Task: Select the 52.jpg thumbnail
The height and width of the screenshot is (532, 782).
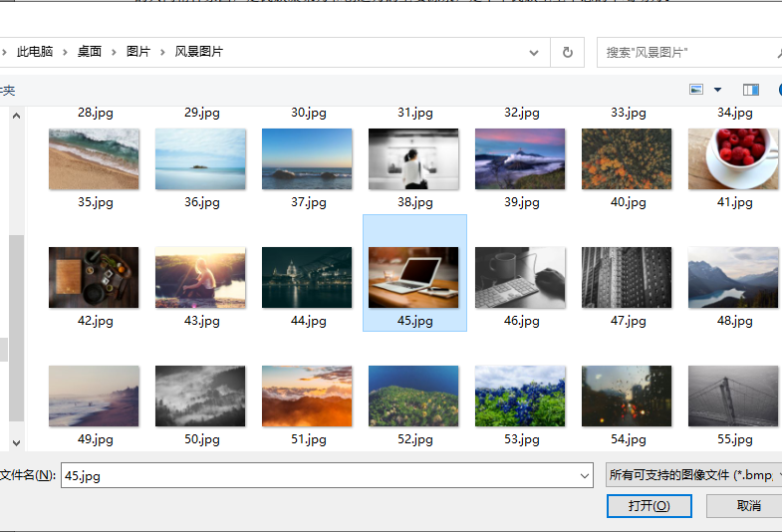Action: (x=413, y=396)
